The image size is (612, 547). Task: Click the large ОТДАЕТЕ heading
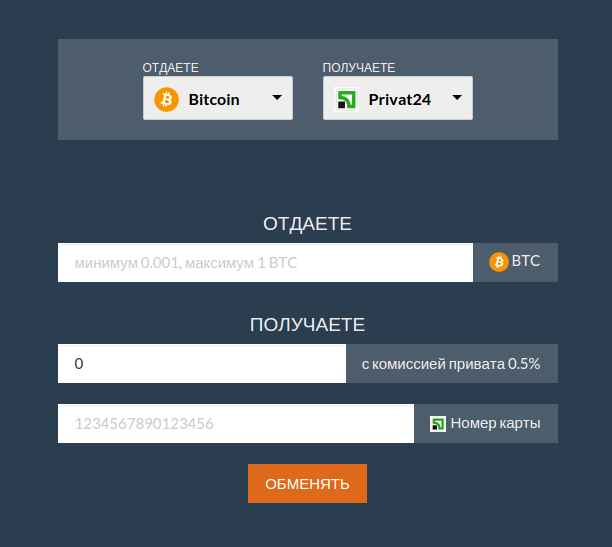pyautogui.click(x=307, y=224)
